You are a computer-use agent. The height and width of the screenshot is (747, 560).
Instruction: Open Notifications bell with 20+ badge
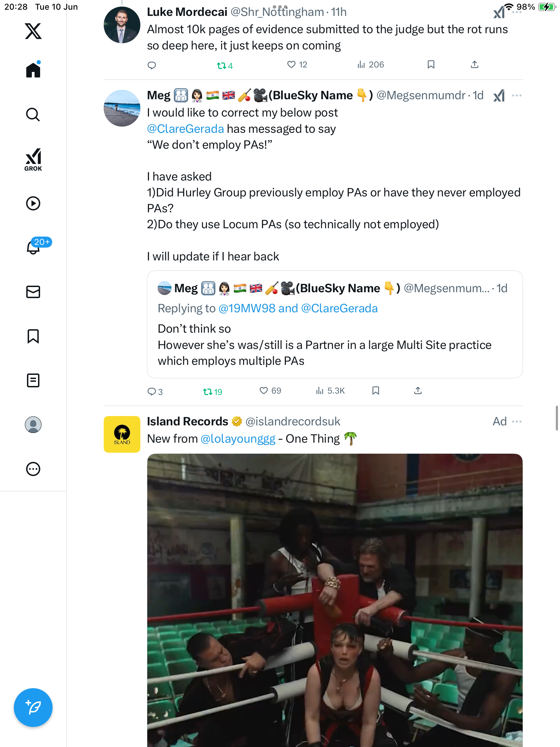coord(34,247)
